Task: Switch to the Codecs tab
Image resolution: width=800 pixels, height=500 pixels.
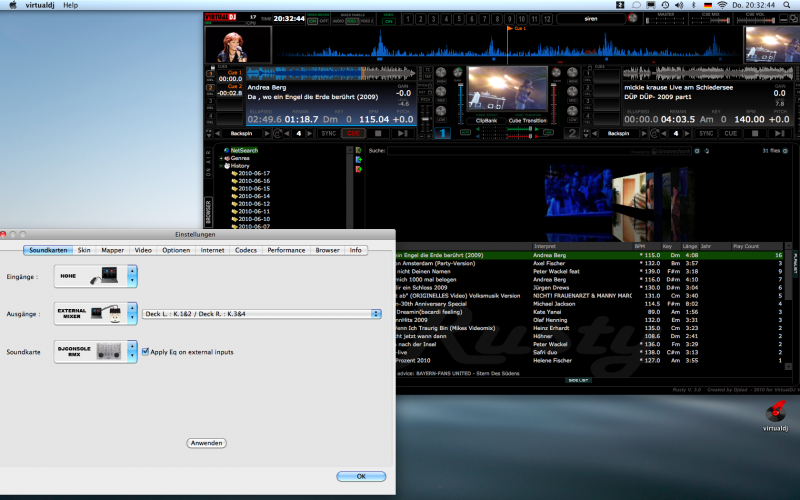Action: coord(245,250)
